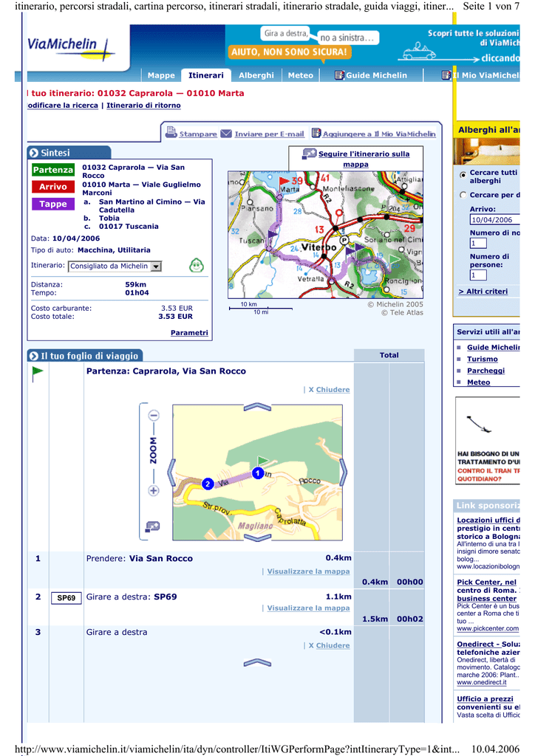Open the Mappe tab
The image size is (535, 756).
(161, 75)
